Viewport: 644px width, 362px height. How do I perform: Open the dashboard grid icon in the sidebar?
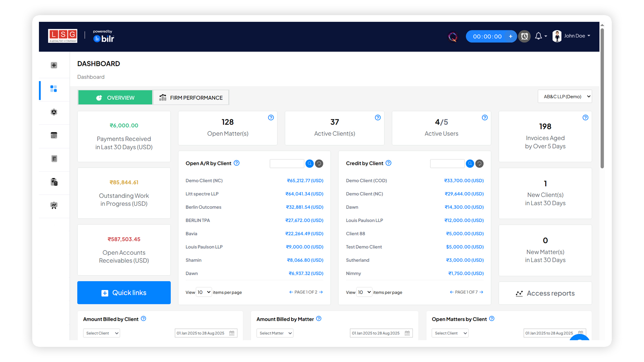point(54,89)
